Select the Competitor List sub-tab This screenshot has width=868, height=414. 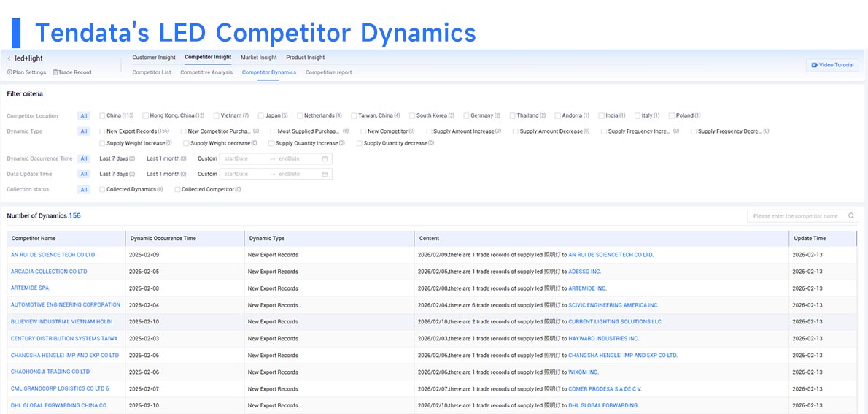point(152,72)
